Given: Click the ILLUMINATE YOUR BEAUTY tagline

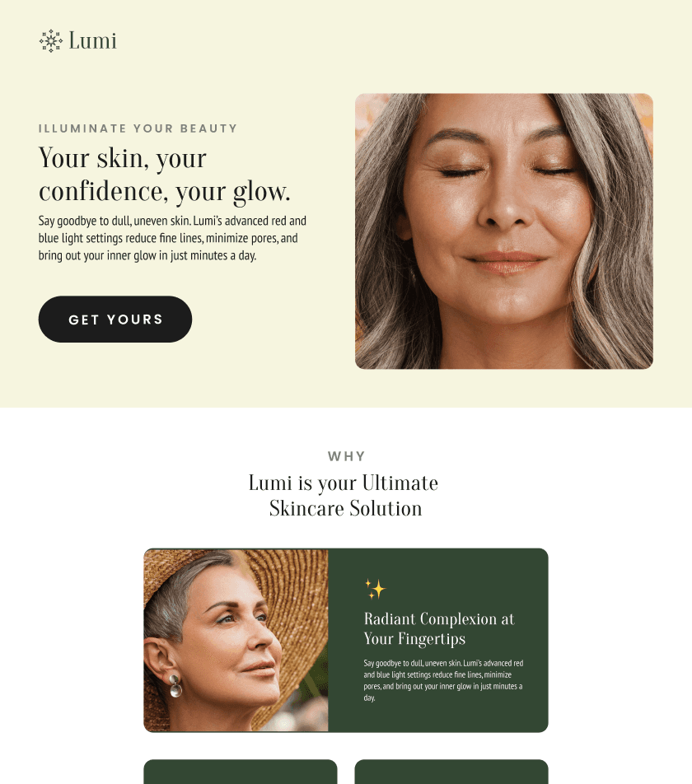Looking at the screenshot, I should pos(138,128).
